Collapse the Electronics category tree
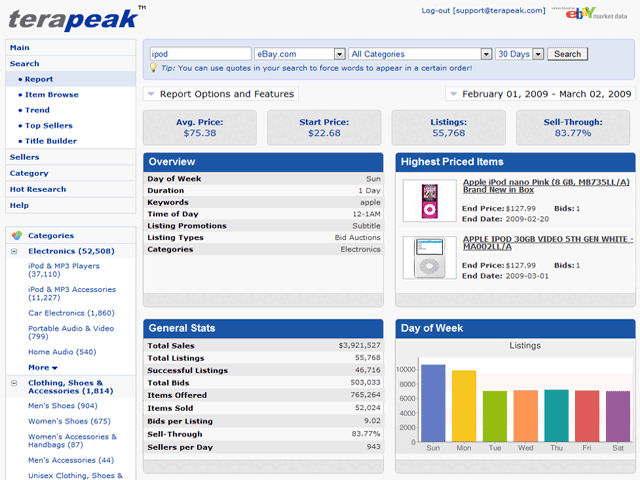 point(14,251)
